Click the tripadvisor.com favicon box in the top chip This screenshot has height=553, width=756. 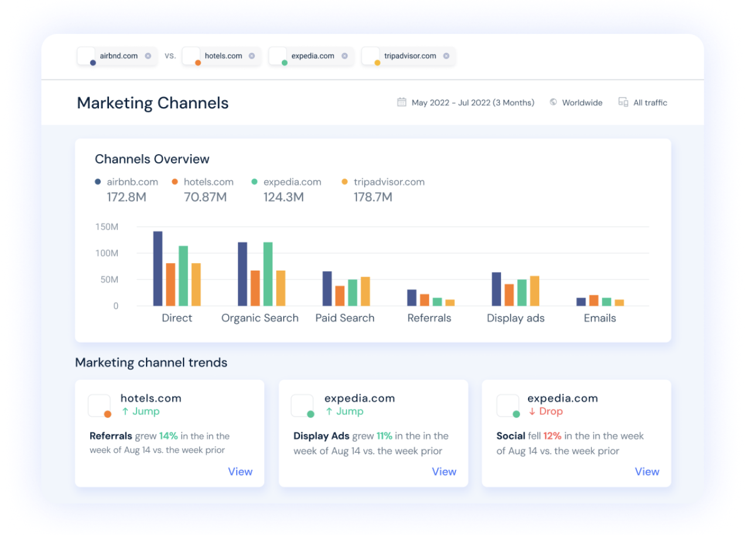pos(370,56)
